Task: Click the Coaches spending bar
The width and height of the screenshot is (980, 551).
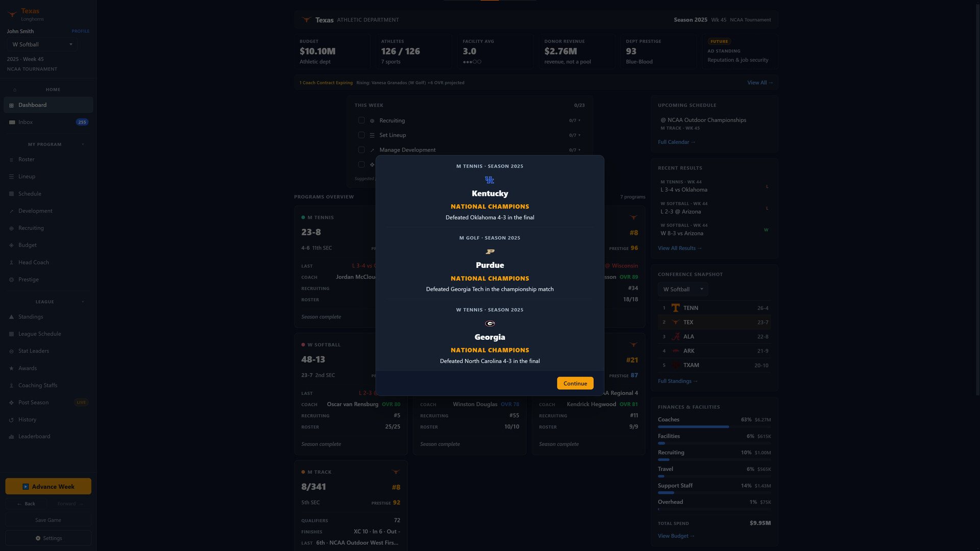Action: pos(714,427)
